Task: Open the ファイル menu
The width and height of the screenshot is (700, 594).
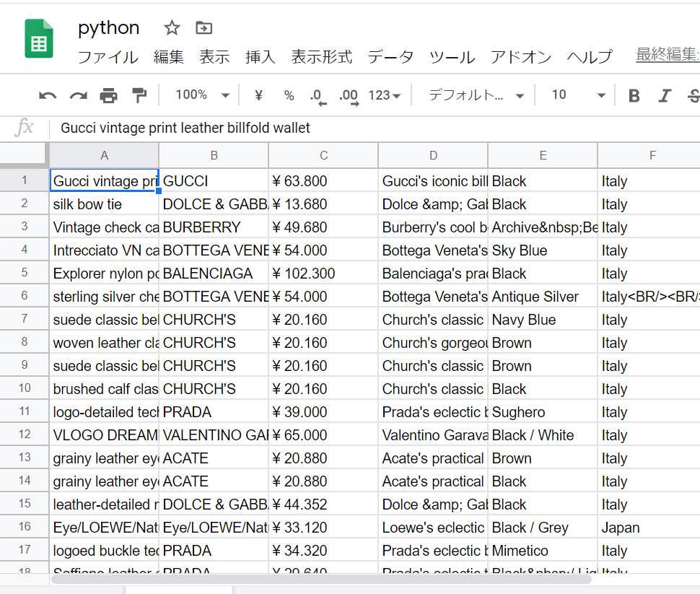Action: 108,57
